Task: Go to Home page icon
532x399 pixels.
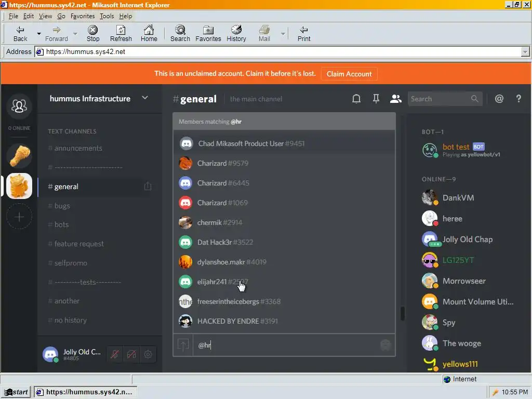Action: [x=149, y=34]
